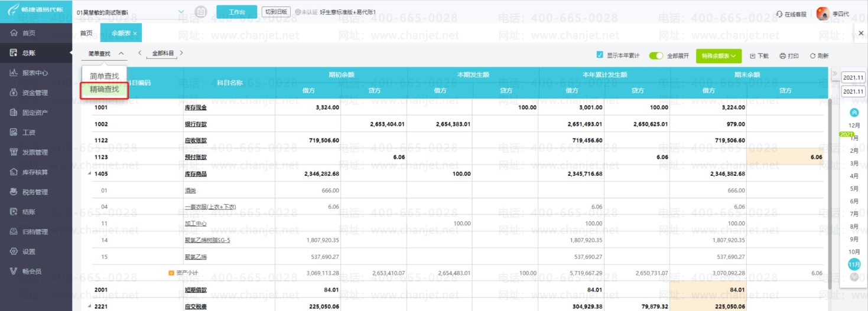Open 聚氯乙烯树脂SG-5 item link

point(207,240)
